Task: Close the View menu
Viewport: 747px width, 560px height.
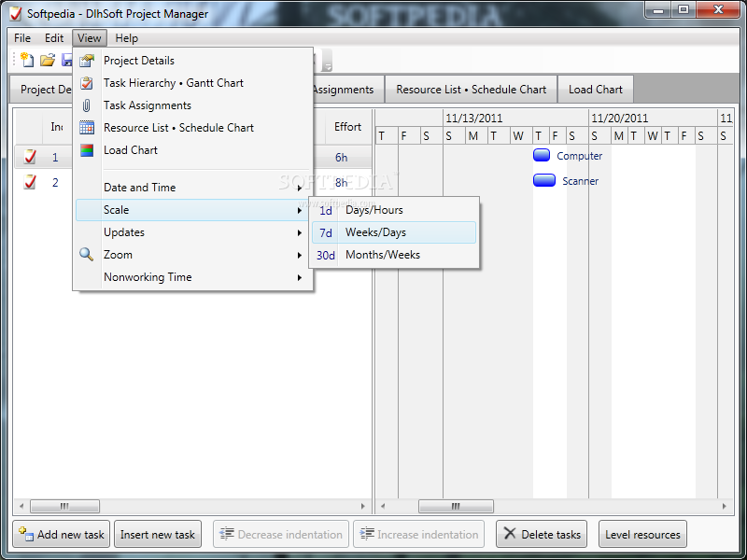Action: coord(90,38)
